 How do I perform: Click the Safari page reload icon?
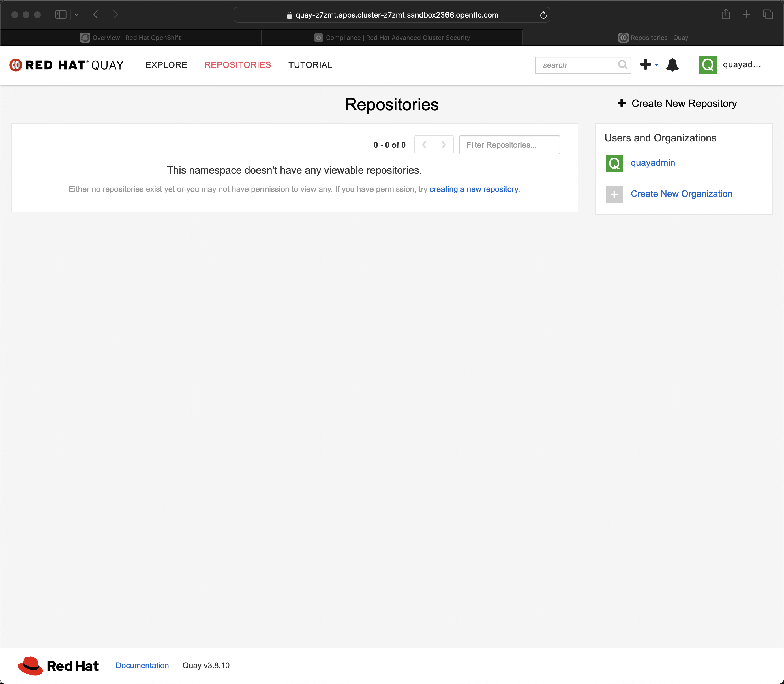point(543,15)
